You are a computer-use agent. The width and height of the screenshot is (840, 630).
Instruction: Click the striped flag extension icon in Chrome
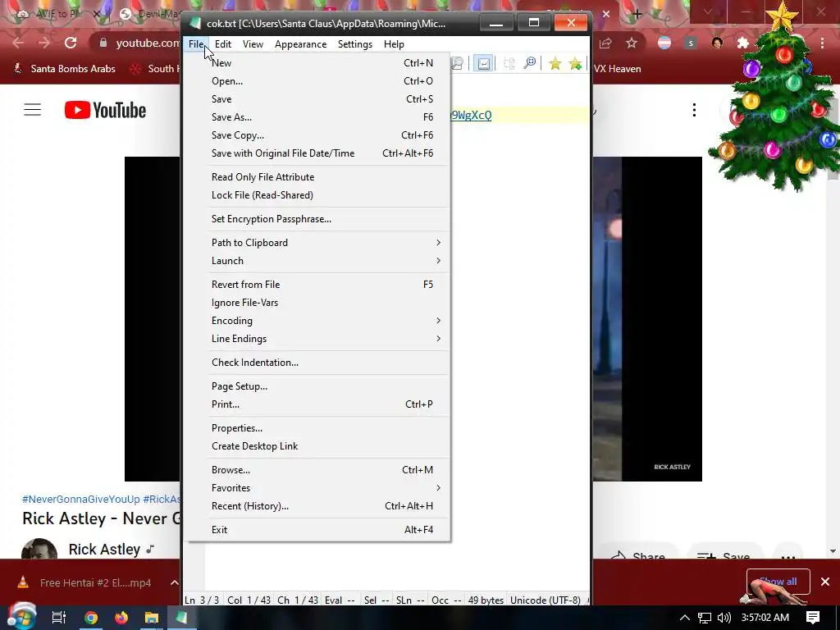(664, 43)
